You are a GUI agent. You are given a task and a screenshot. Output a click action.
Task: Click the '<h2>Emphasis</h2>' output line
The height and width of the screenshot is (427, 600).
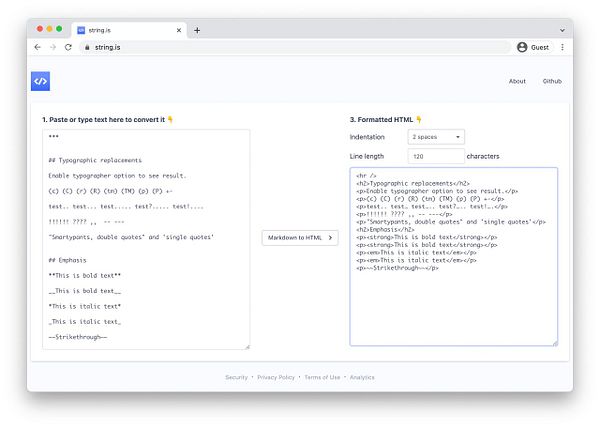(x=385, y=230)
